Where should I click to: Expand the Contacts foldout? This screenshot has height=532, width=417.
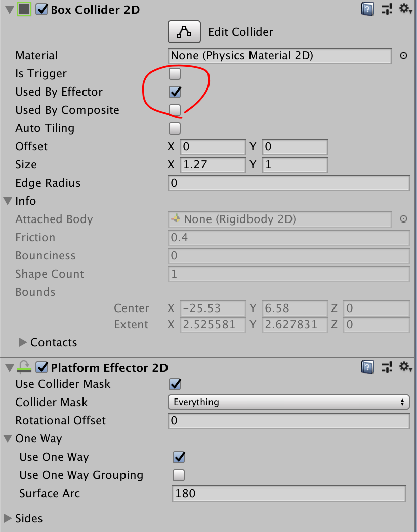coord(23,342)
